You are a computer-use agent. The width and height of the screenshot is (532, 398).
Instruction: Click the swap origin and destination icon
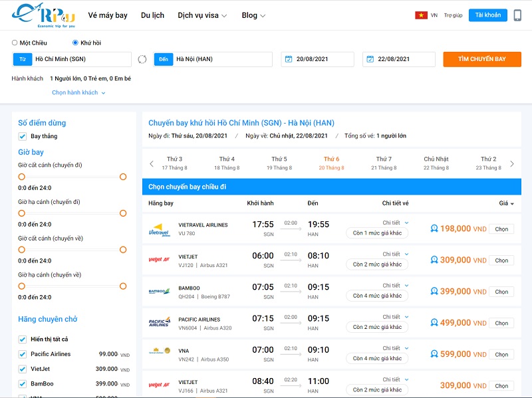click(142, 59)
